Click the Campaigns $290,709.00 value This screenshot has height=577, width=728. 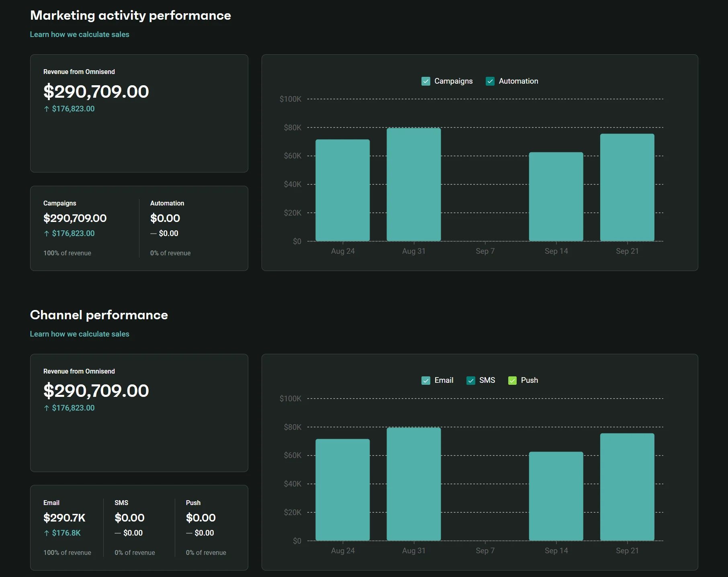point(75,218)
